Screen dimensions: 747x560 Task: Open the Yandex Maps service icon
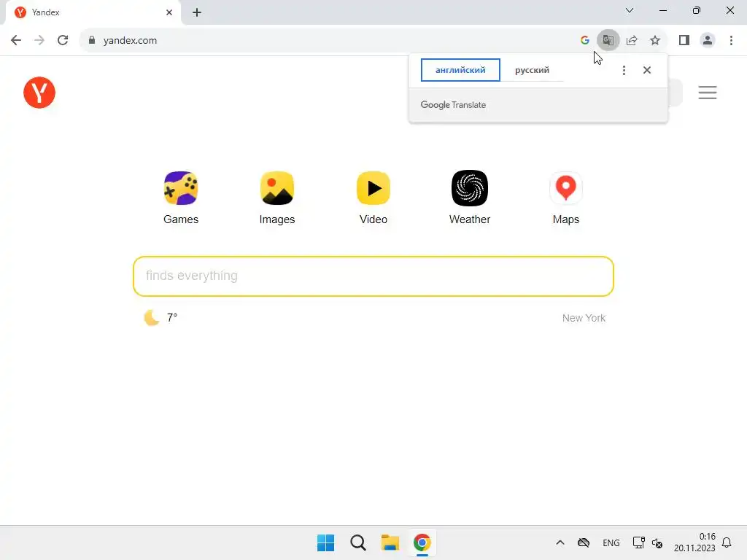565,188
